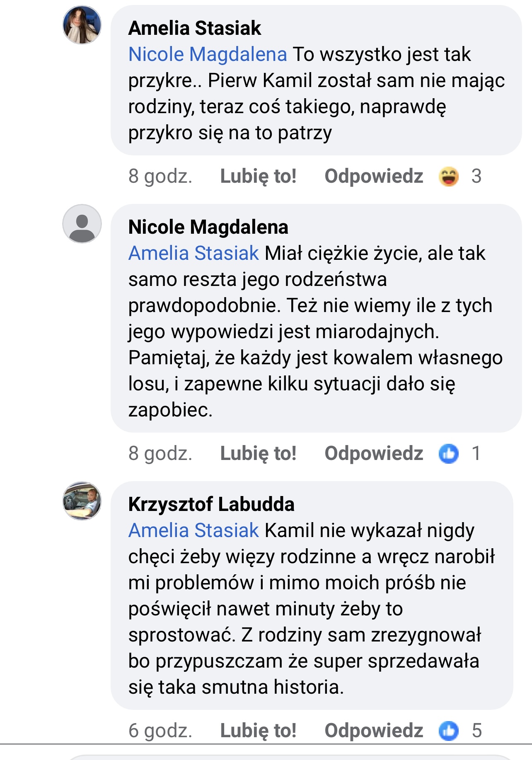Screen dimensions: 532x760
Task: Open Amelia Stasiak's profile picture
Action: click(82, 25)
